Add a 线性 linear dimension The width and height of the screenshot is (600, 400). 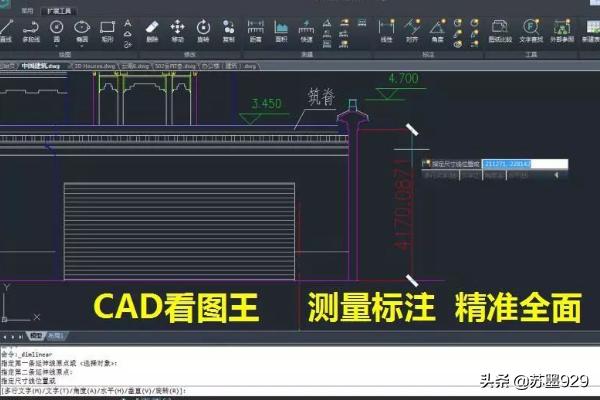pyautogui.click(x=386, y=31)
